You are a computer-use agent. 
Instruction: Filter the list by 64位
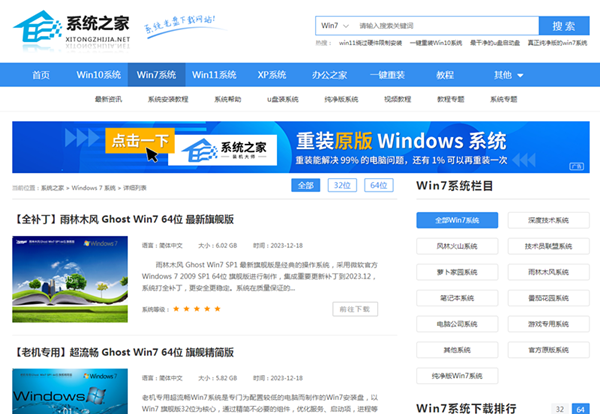[x=379, y=186]
